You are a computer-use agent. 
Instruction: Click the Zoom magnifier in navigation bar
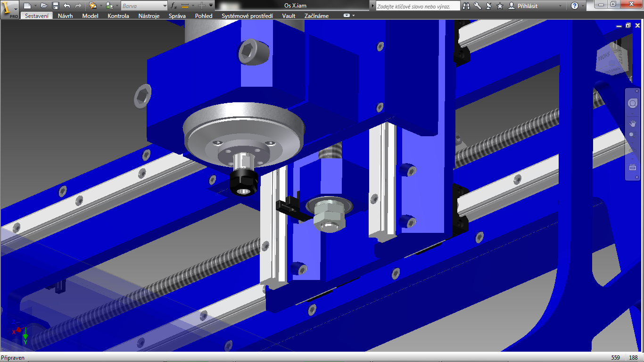tap(633, 135)
